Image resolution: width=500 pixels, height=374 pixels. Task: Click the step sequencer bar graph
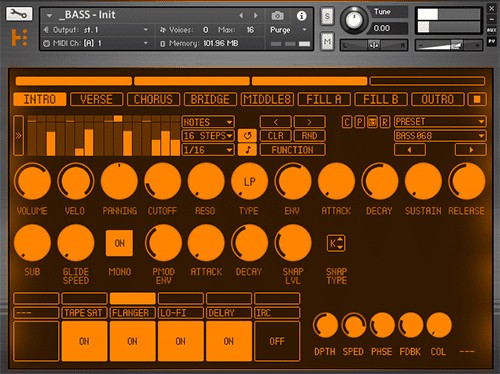click(x=104, y=136)
